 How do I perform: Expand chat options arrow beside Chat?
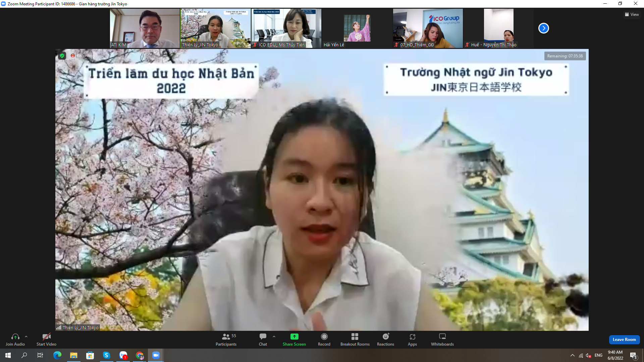pyautogui.click(x=274, y=337)
